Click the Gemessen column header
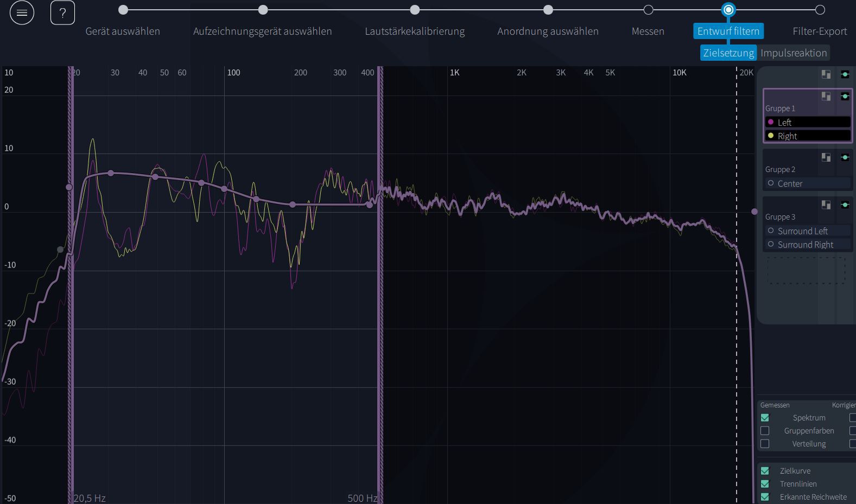Viewport: 856px width, 504px height. point(775,405)
